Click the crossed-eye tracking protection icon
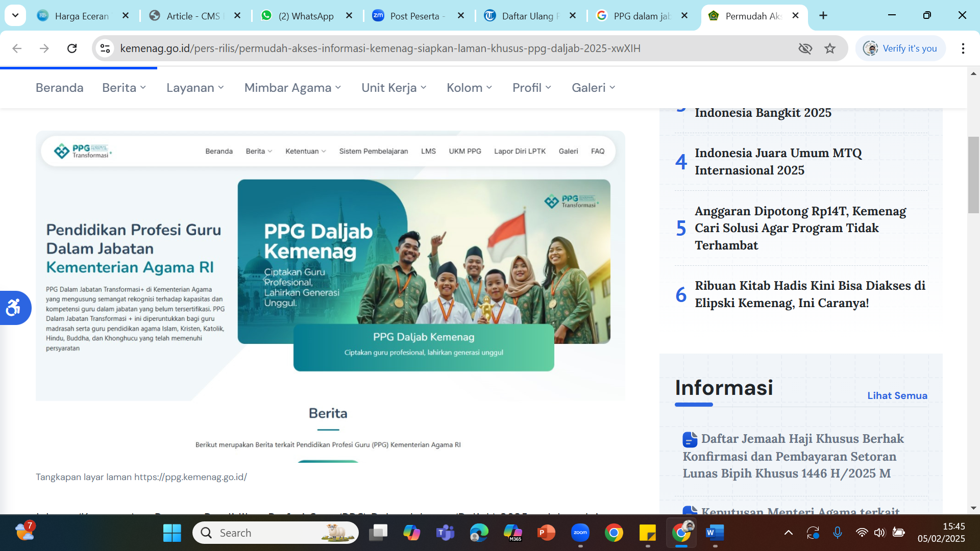The height and width of the screenshot is (551, 980). (805, 48)
